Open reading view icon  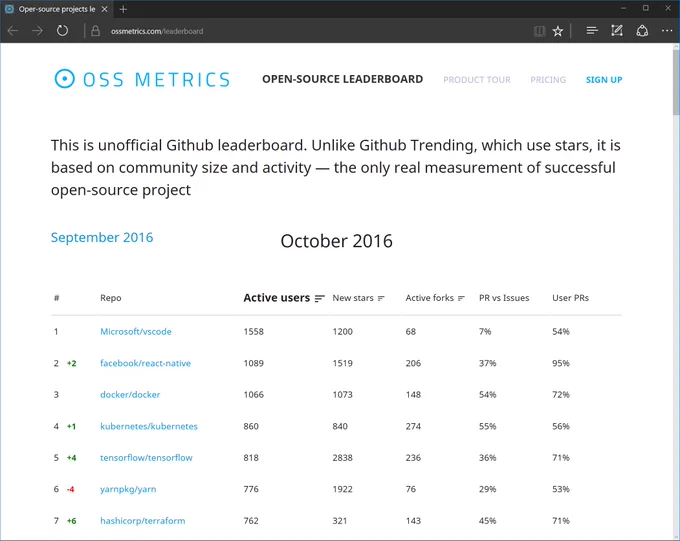click(x=539, y=31)
